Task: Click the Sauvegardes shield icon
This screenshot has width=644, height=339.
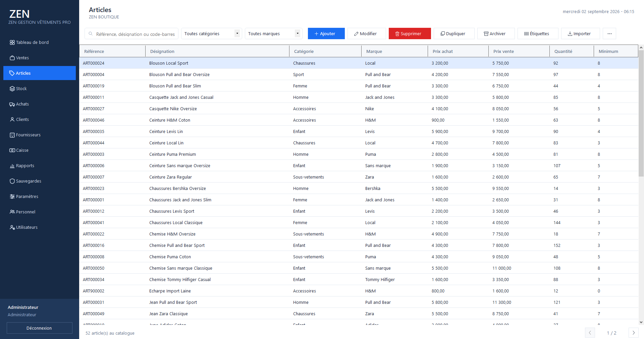Action: pos(12,181)
